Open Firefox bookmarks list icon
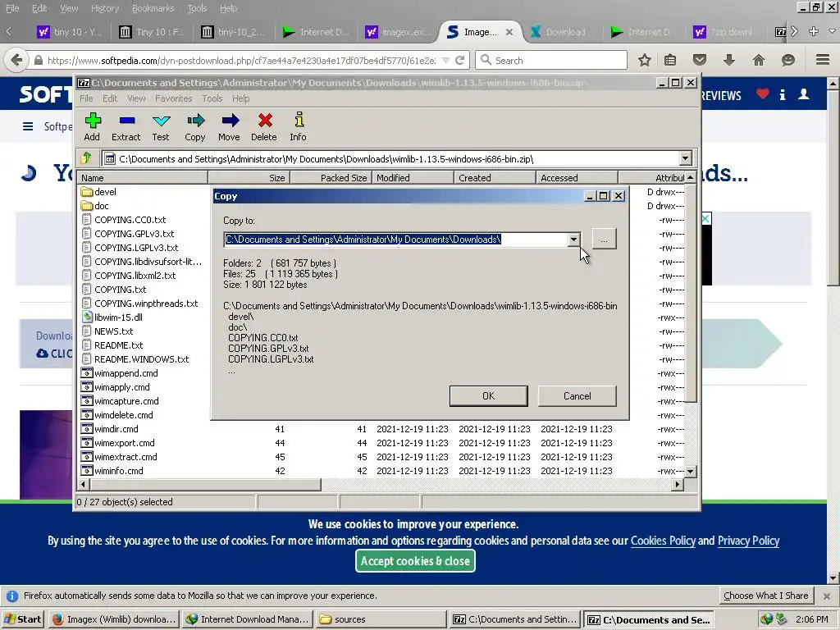 (x=670, y=60)
